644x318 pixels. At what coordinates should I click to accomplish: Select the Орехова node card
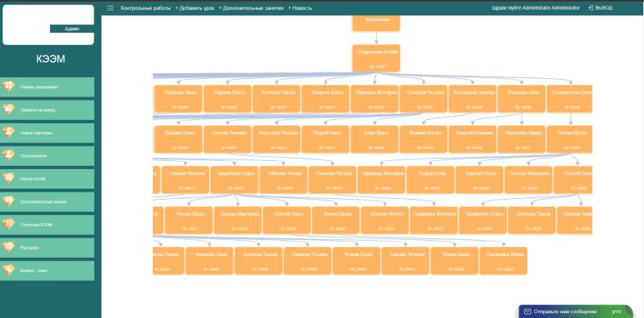575,221
